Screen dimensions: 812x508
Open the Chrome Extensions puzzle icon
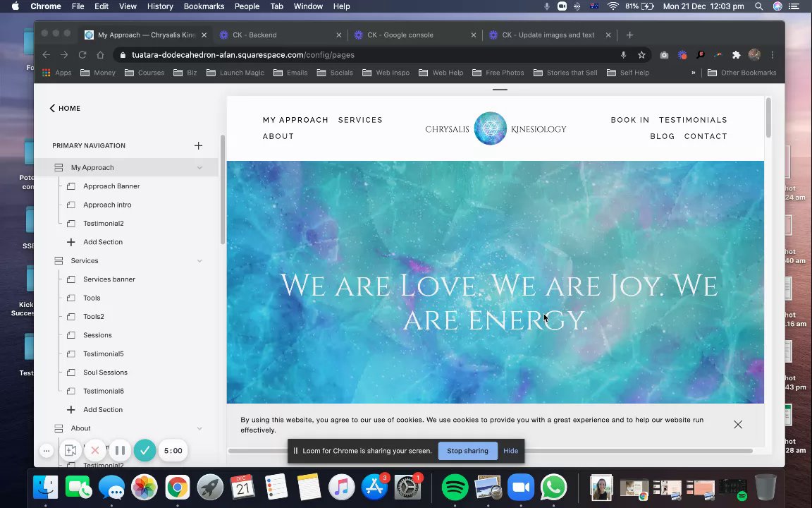click(x=736, y=55)
